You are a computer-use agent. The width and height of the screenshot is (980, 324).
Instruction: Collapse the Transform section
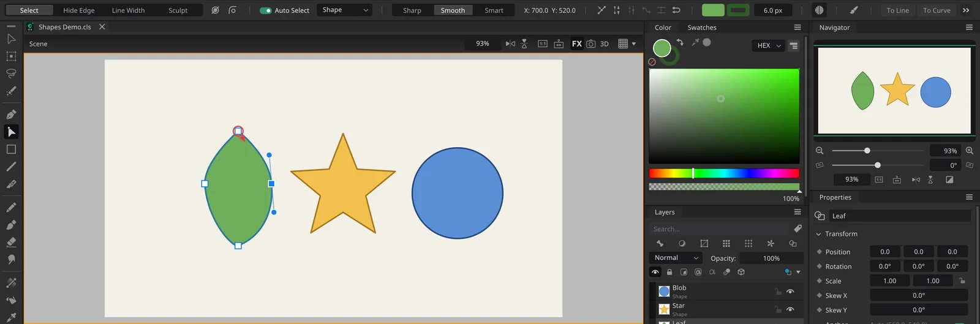coord(819,234)
